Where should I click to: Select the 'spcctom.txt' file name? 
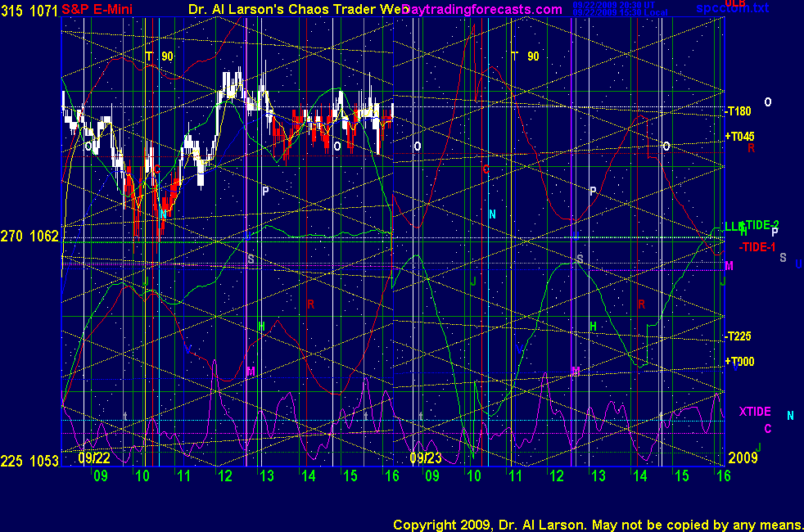732,8
